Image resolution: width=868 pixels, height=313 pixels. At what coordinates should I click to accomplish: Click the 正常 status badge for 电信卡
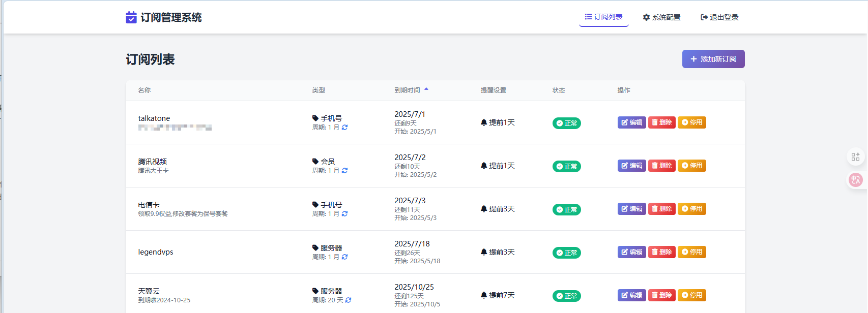point(566,209)
